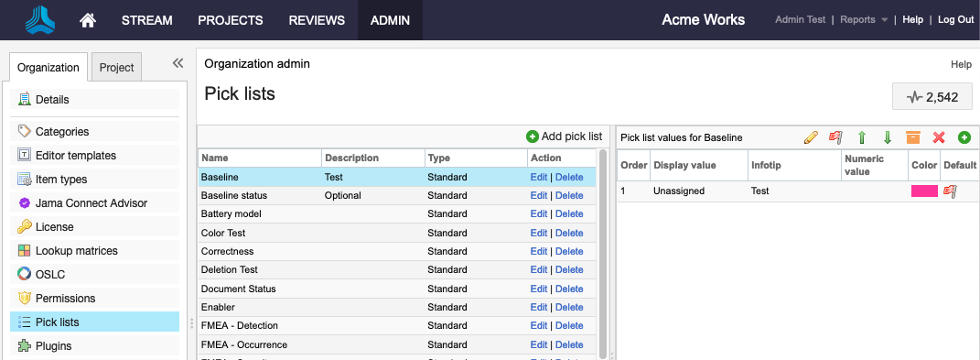Open the STREAM menu

[x=147, y=20]
